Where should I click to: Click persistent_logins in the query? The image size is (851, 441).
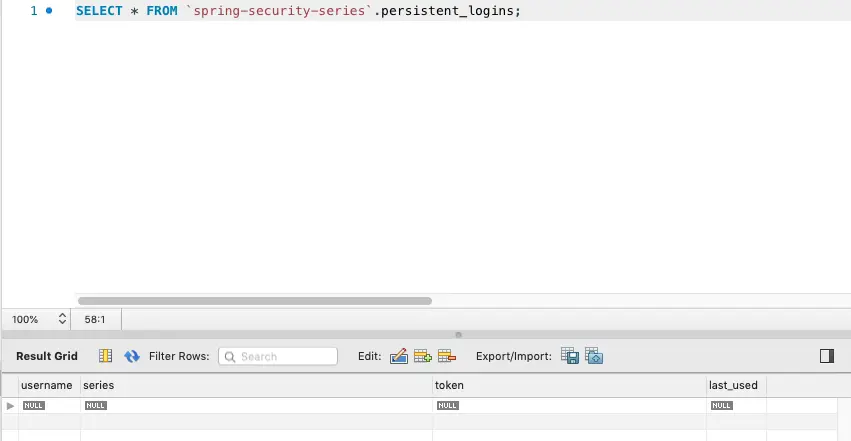447,11
